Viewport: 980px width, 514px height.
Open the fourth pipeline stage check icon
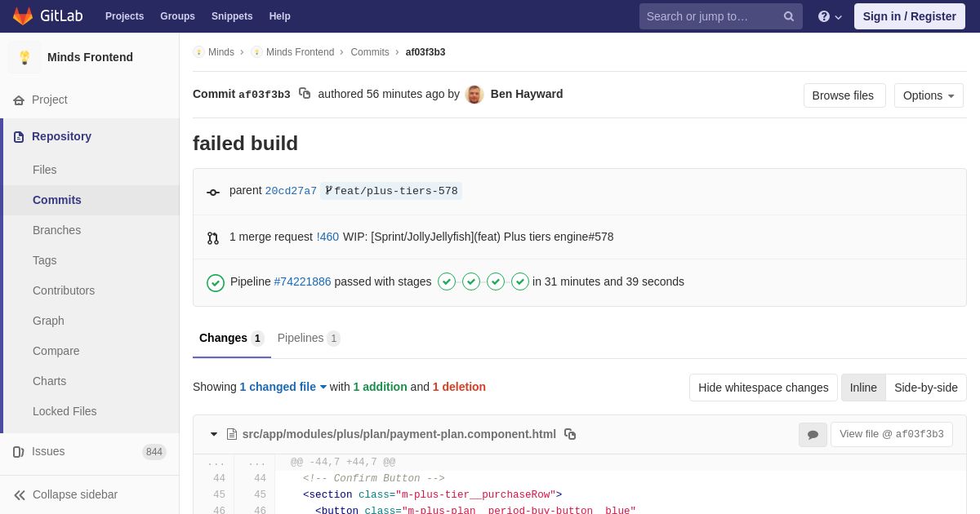point(520,281)
